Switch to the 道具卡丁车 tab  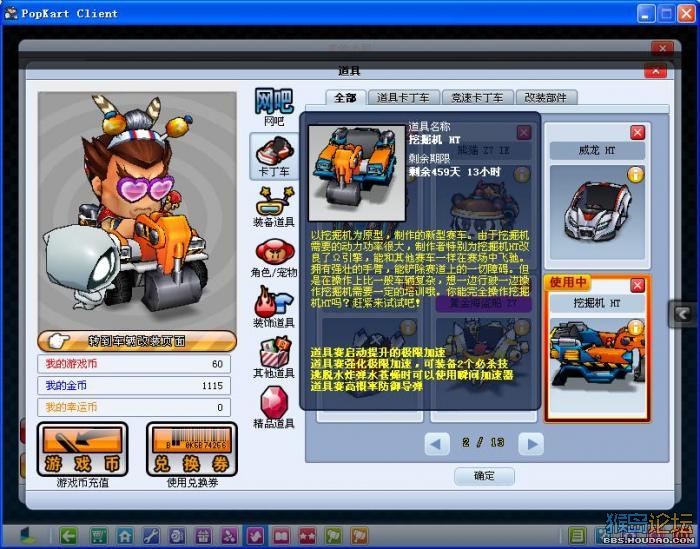pyautogui.click(x=403, y=97)
